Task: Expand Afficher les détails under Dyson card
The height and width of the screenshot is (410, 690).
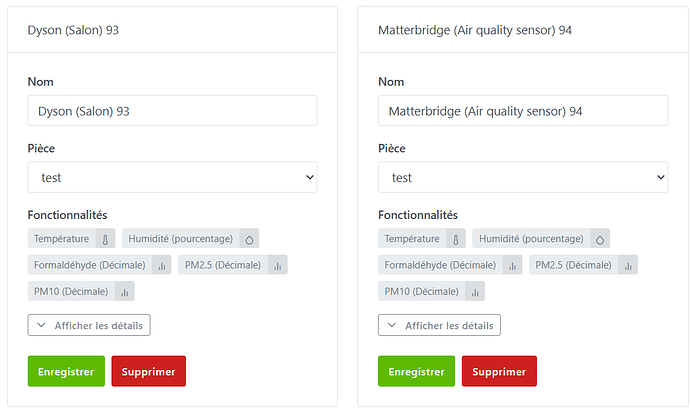Action: pyautogui.click(x=89, y=325)
